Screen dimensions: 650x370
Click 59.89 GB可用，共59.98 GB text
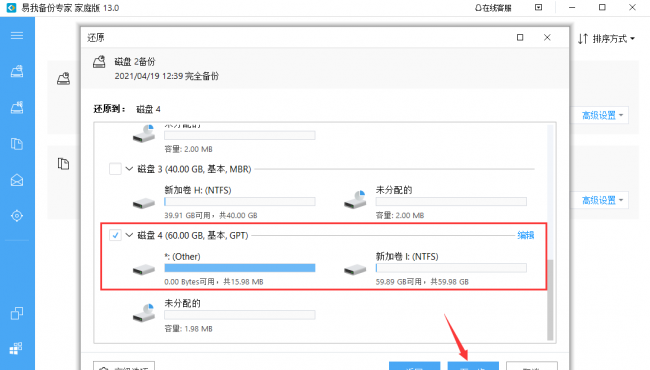click(422, 282)
